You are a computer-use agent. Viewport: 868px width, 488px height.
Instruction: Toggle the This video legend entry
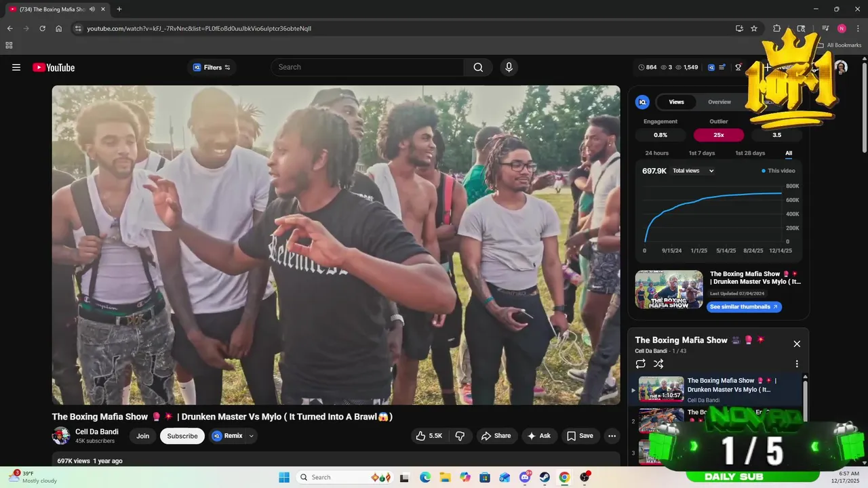pyautogui.click(x=778, y=171)
